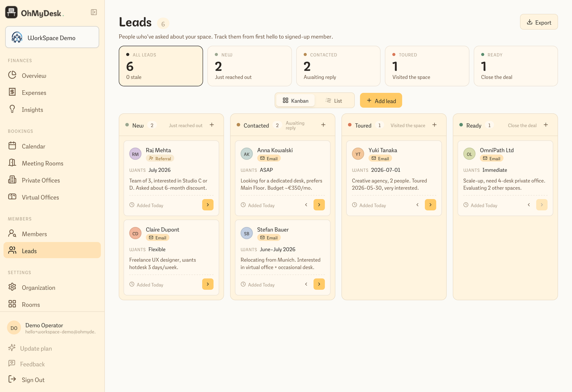Open the Members page
The image size is (572, 392).
coord(52,234)
